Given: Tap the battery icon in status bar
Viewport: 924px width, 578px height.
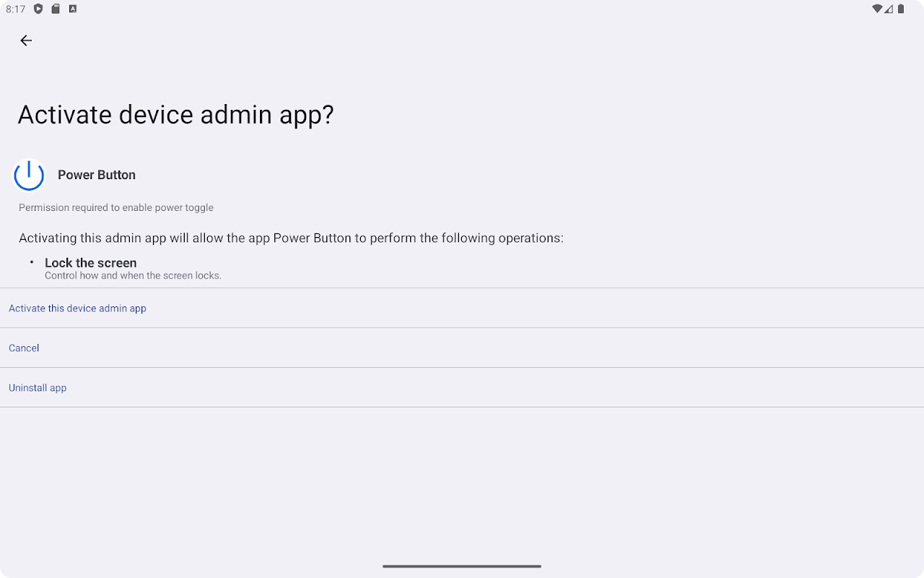Looking at the screenshot, I should point(901,9).
